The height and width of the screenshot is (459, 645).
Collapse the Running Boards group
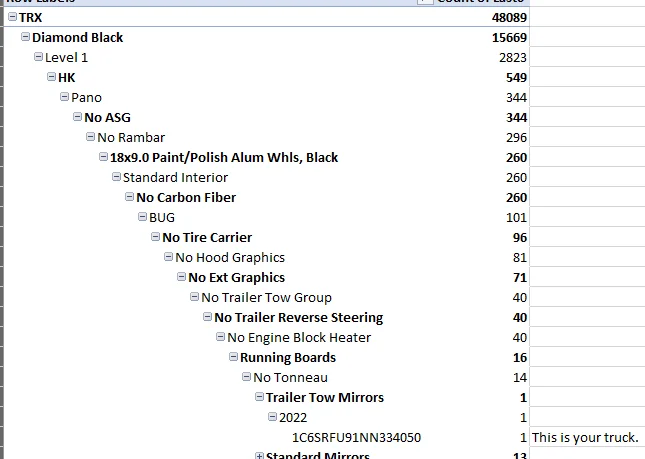[x=233, y=357]
